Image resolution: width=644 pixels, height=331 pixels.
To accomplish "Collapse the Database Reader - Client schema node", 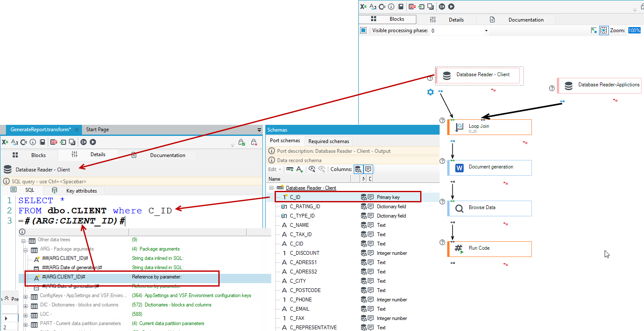I will coord(271,188).
